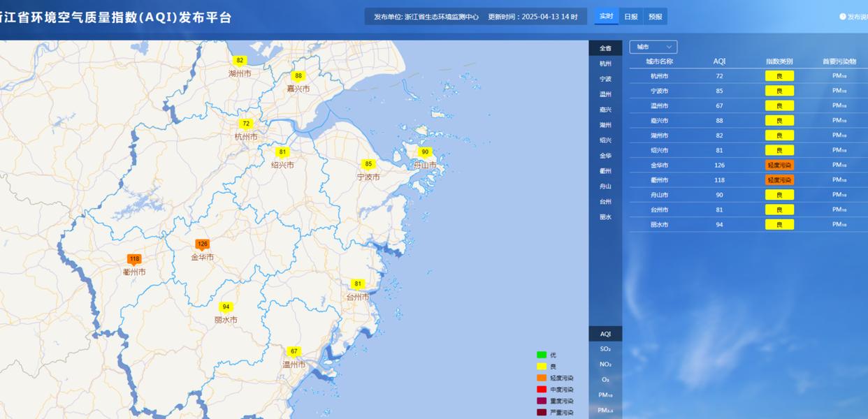This screenshot has width=868, height=419.
Task: Click the Huzhou AQI 82 map marker
Action: pyautogui.click(x=240, y=61)
